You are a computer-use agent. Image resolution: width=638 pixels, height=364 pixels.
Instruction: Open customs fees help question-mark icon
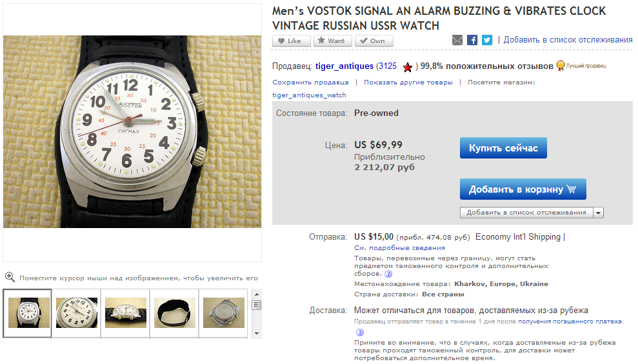(x=388, y=274)
